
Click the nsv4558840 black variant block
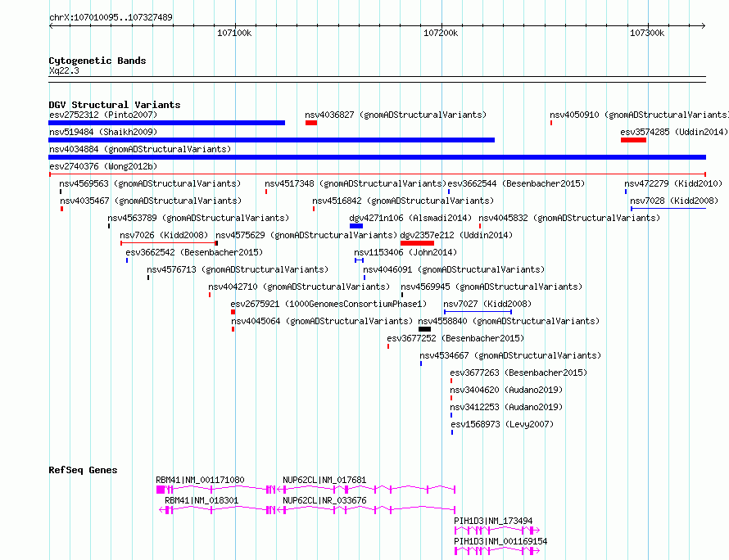click(424, 329)
